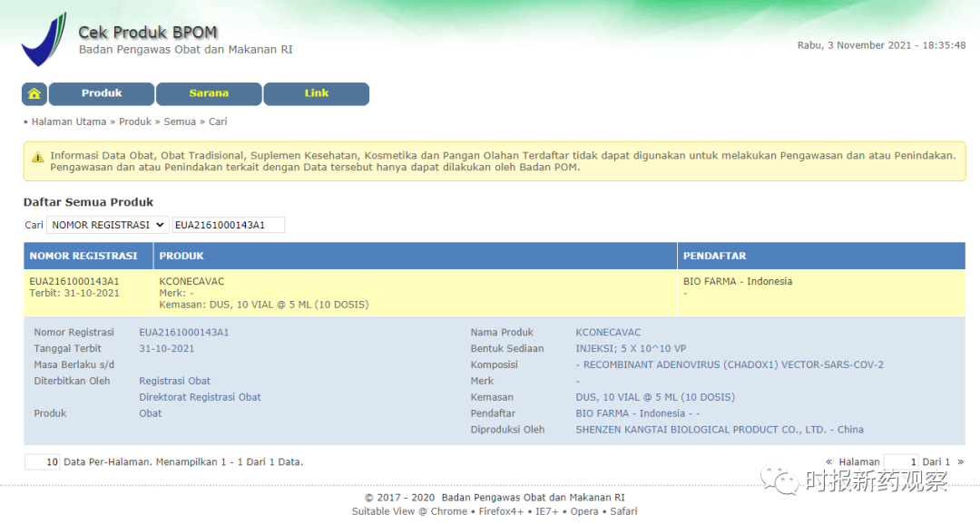This screenshot has width=980, height=524.
Task: Go to previous page arrow «
Action: 828,462
